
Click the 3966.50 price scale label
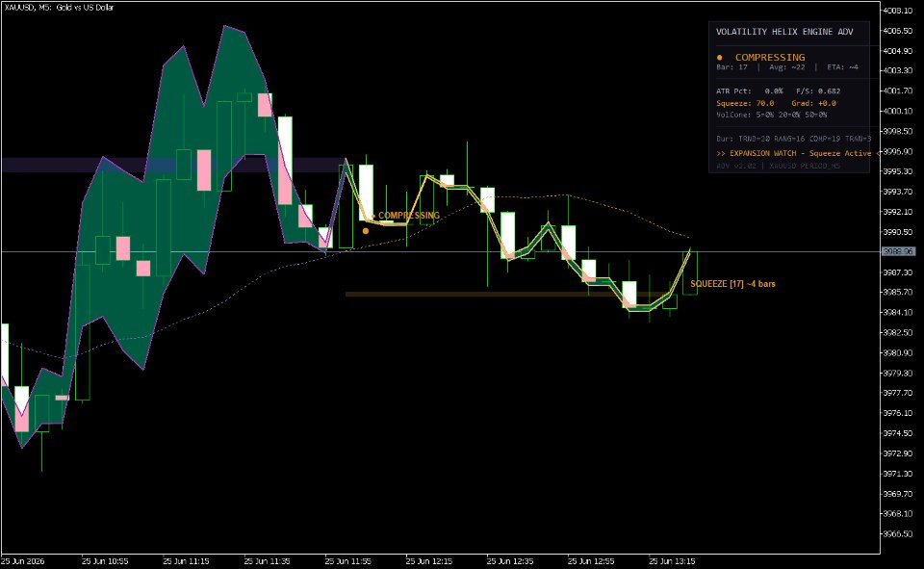tap(897, 533)
